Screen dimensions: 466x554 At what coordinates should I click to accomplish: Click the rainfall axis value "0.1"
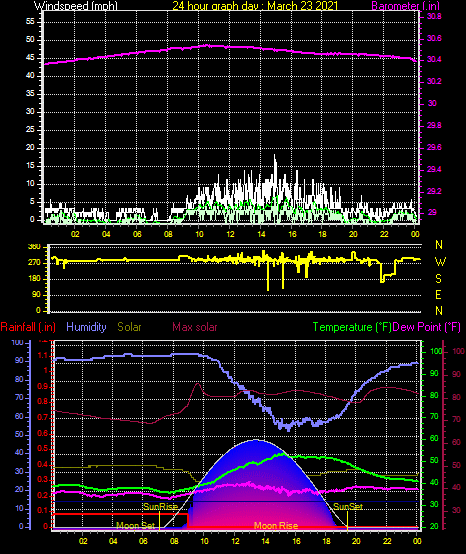(x=43, y=511)
